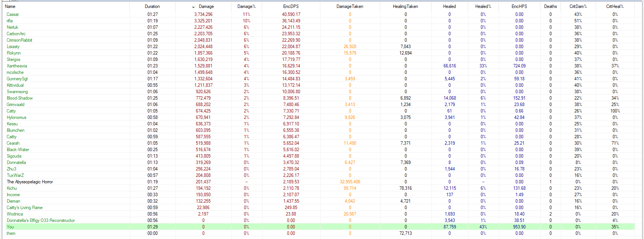Viewport: 644px width, 239px height.
Task: Sort the table by Name column header
Action: click(10, 6)
